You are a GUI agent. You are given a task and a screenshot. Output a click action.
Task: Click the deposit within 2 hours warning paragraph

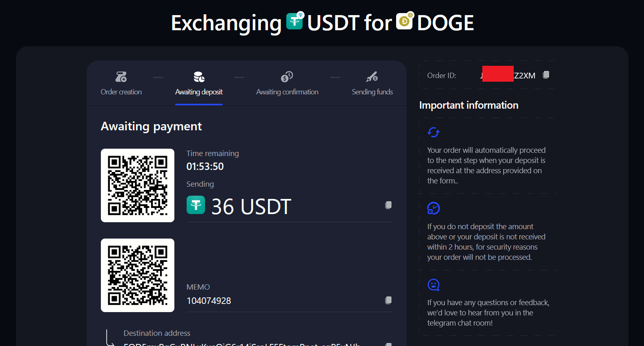(x=486, y=242)
